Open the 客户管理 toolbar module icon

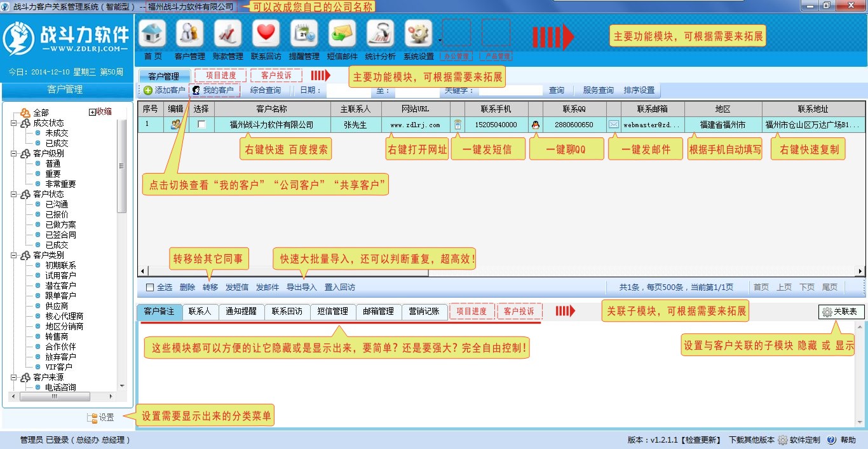click(189, 34)
